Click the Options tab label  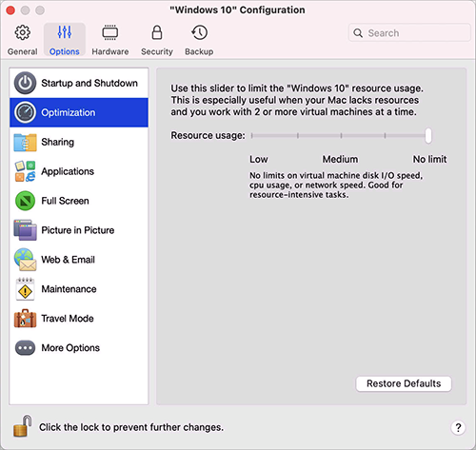(x=65, y=51)
